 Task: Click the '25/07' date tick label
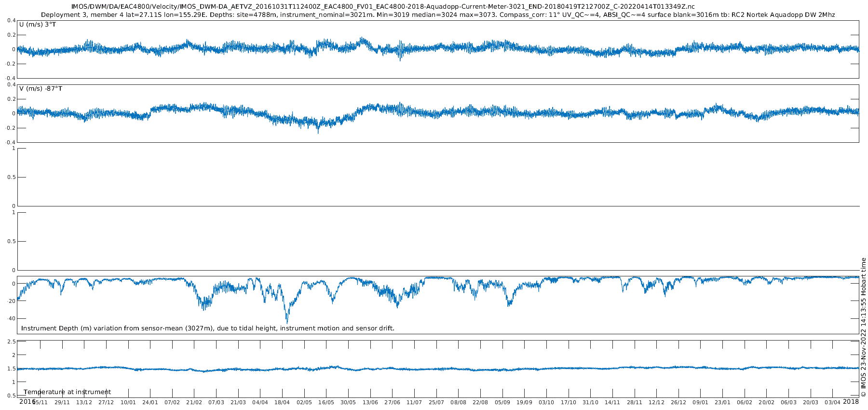tap(436, 402)
